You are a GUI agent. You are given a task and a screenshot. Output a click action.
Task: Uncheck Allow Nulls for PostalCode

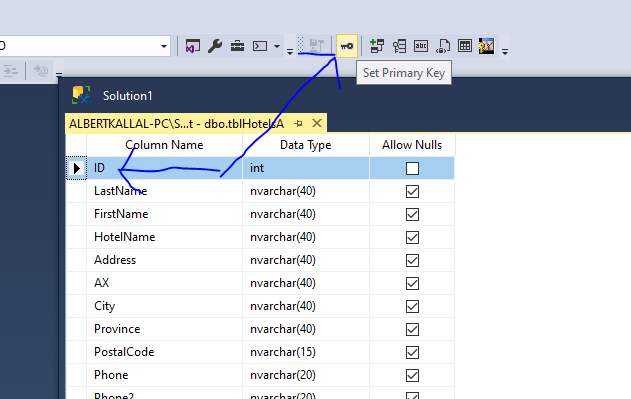tap(412, 352)
